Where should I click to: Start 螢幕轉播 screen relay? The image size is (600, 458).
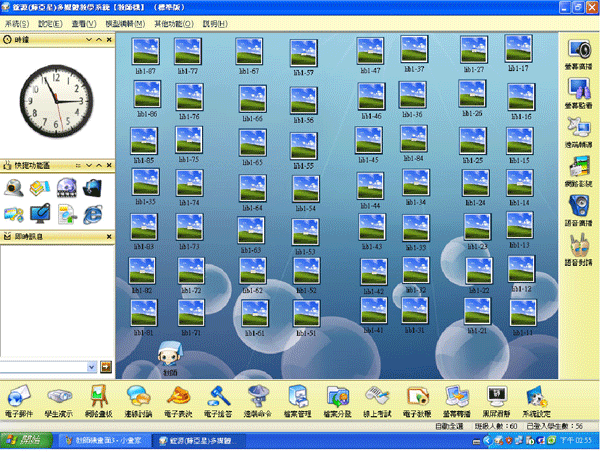click(457, 401)
